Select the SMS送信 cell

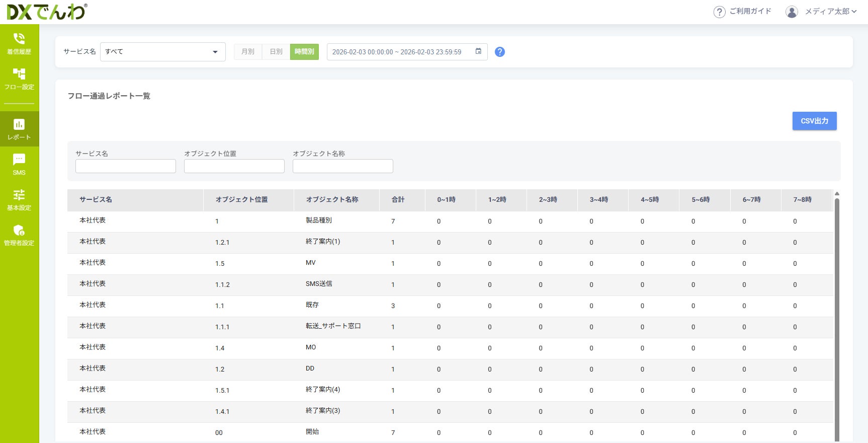(319, 284)
